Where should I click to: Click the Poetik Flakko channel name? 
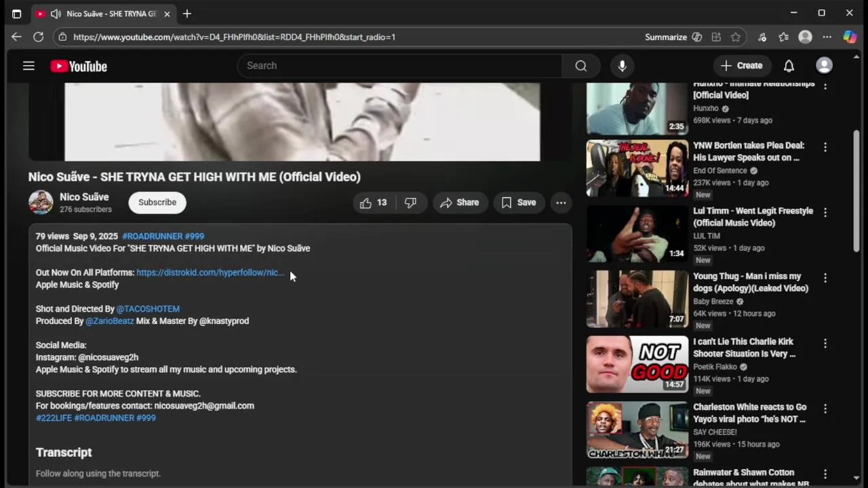[x=715, y=367]
